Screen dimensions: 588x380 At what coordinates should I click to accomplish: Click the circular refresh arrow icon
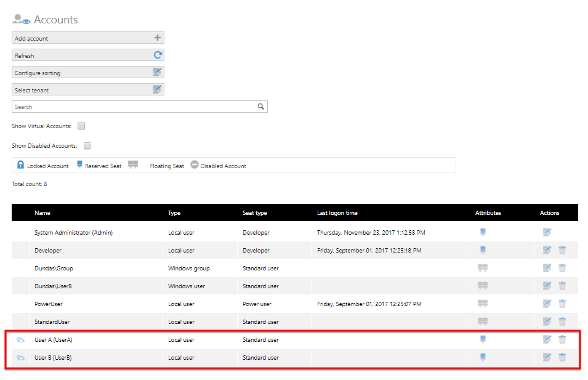pos(158,55)
